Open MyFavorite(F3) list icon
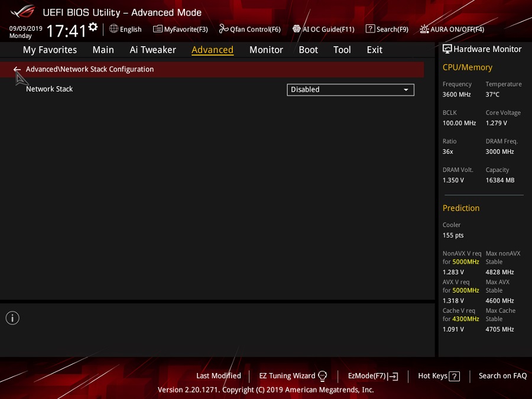 [157, 29]
